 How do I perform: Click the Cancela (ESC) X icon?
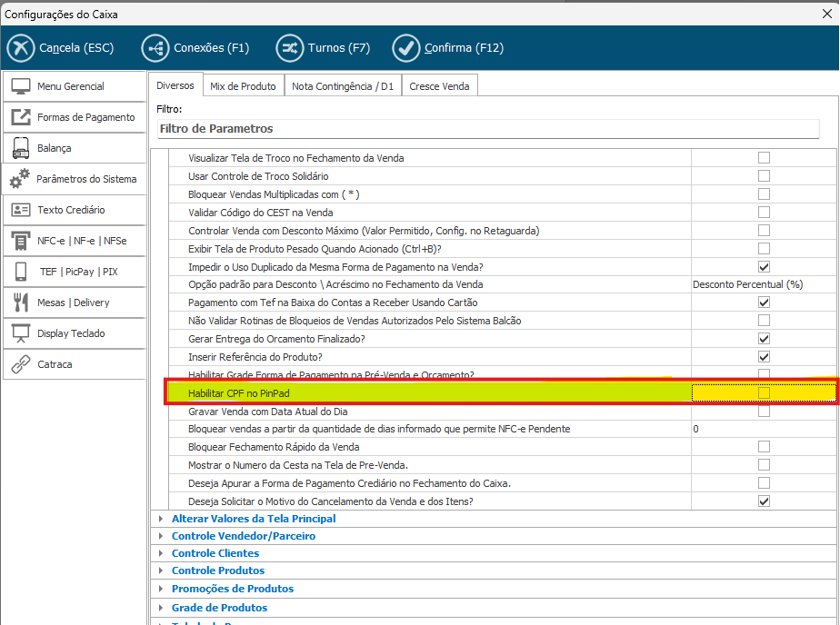[x=21, y=48]
